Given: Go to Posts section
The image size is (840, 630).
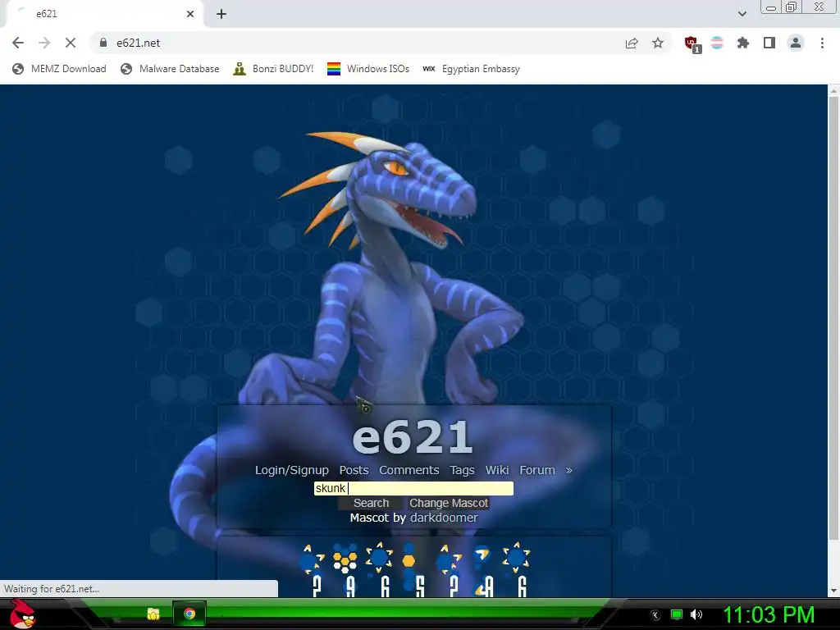Looking at the screenshot, I should [x=354, y=470].
